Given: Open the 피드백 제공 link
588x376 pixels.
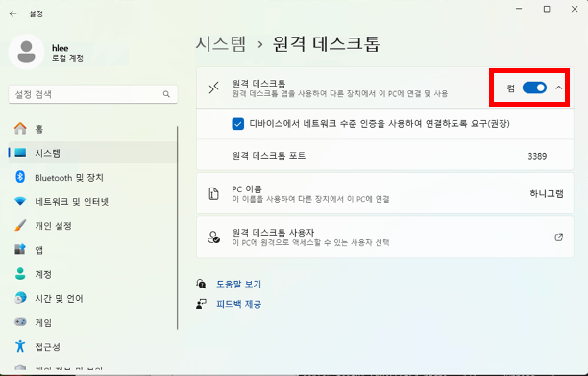Looking at the screenshot, I should click(239, 304).
